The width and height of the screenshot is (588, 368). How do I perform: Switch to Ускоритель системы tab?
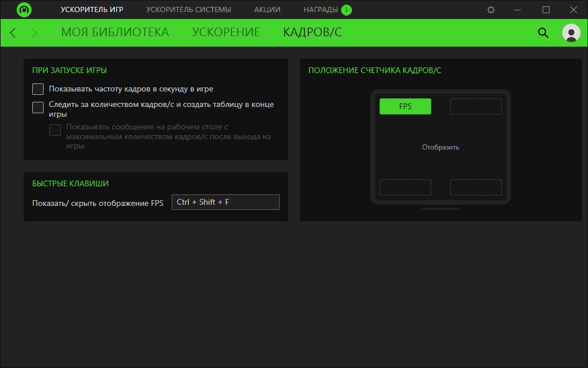point(188,10)
